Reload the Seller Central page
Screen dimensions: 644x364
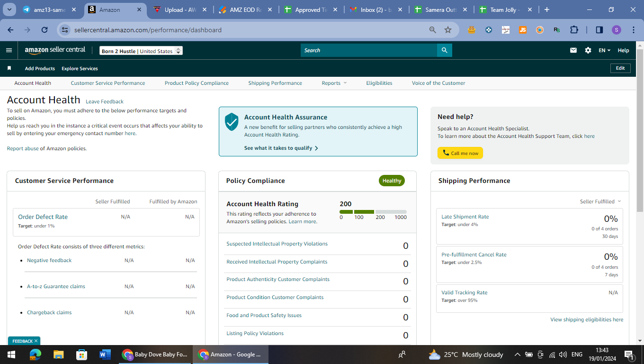coord(45,30)
